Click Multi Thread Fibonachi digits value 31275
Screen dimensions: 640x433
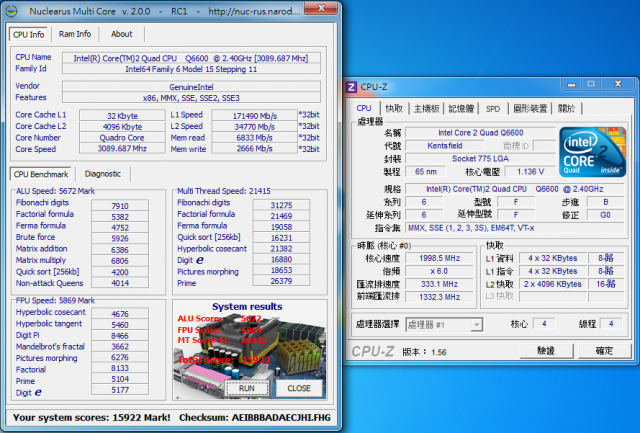click(x=281, y=205)
